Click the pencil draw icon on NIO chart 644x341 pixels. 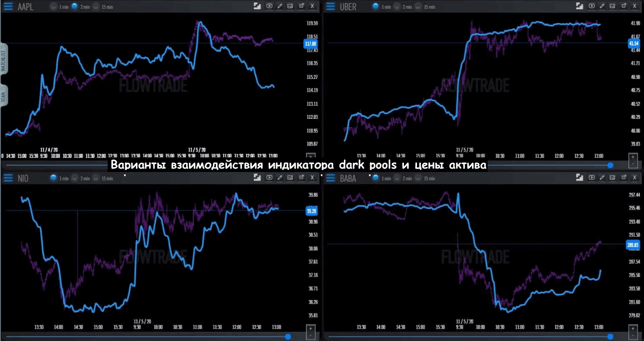tap(280, 178)
